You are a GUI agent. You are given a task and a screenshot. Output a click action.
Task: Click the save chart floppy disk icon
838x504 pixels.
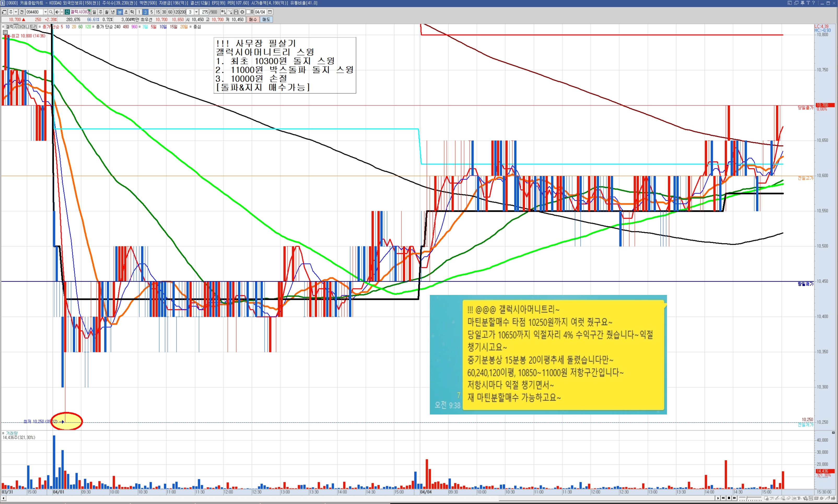[x=236, y=12]
